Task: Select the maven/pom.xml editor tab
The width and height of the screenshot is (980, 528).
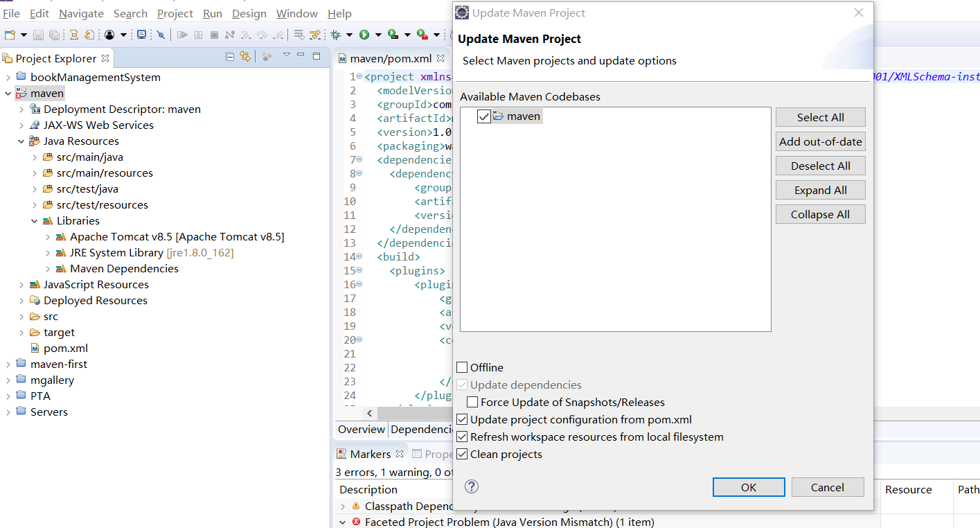Action: 390,58
